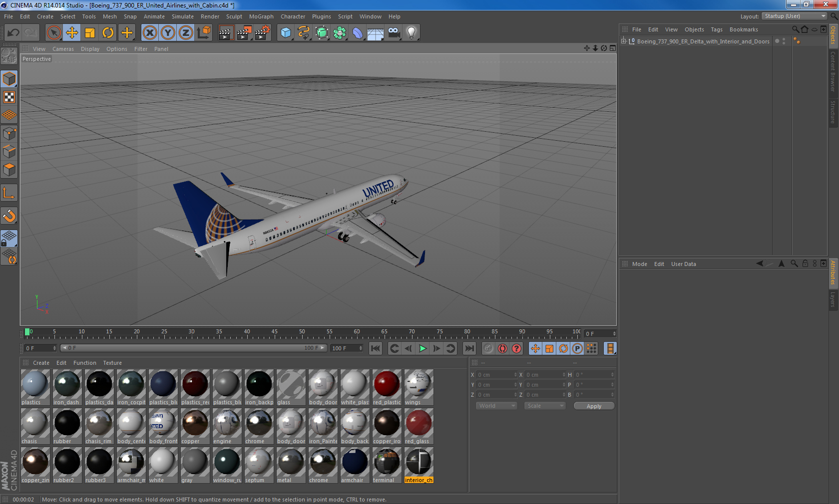
Task: Toggle snap magnet on
Action: (x=9, y=216)
